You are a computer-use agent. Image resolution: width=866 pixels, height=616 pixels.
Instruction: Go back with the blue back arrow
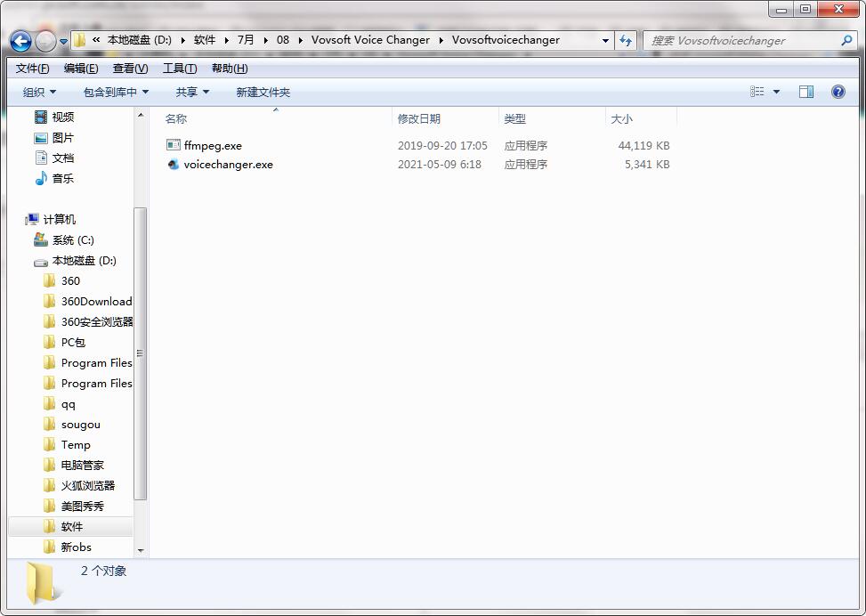pyautogui.click(x=20, y=41)
